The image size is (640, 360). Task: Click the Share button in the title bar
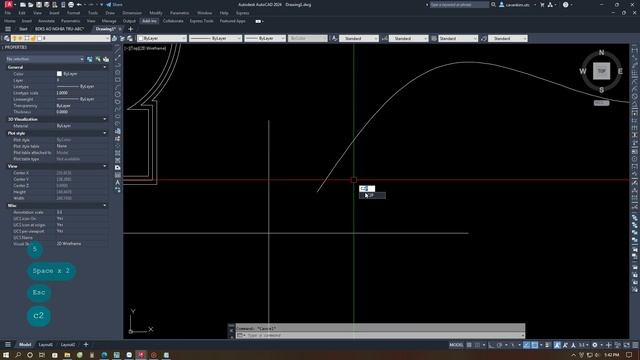tap(114, 5)
